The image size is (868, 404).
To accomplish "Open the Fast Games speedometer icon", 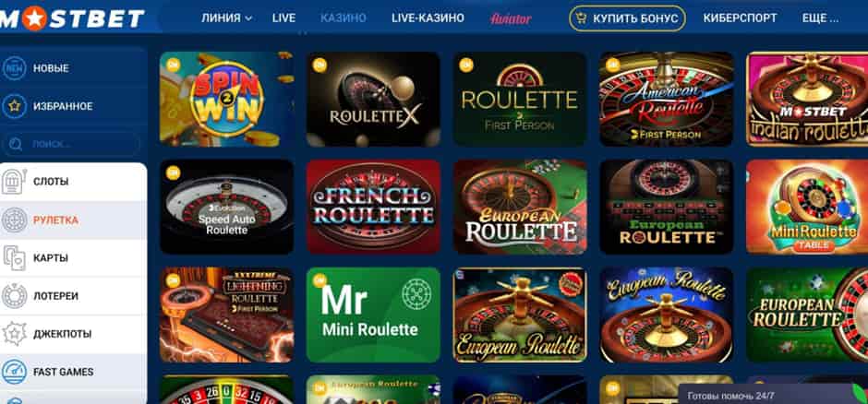I will pyautogui.click(x=15, y=372).
